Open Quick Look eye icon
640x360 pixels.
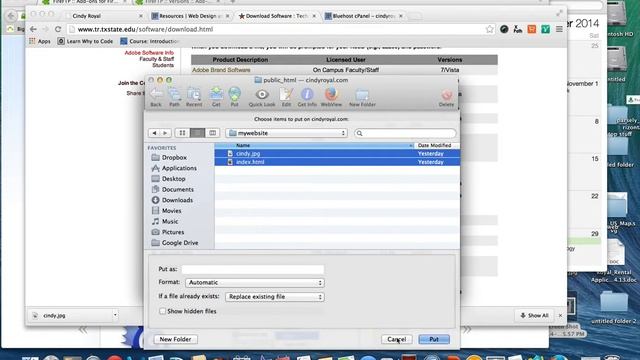(262, 97)
